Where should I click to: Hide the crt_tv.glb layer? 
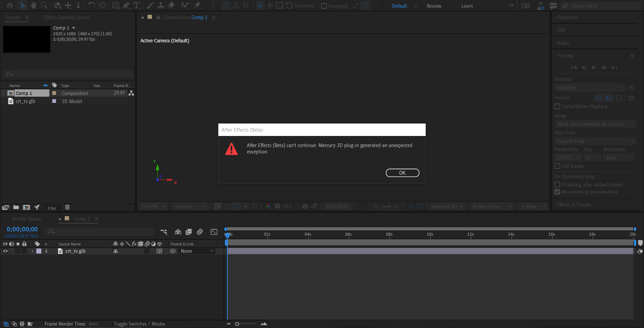tap(5, 251)
